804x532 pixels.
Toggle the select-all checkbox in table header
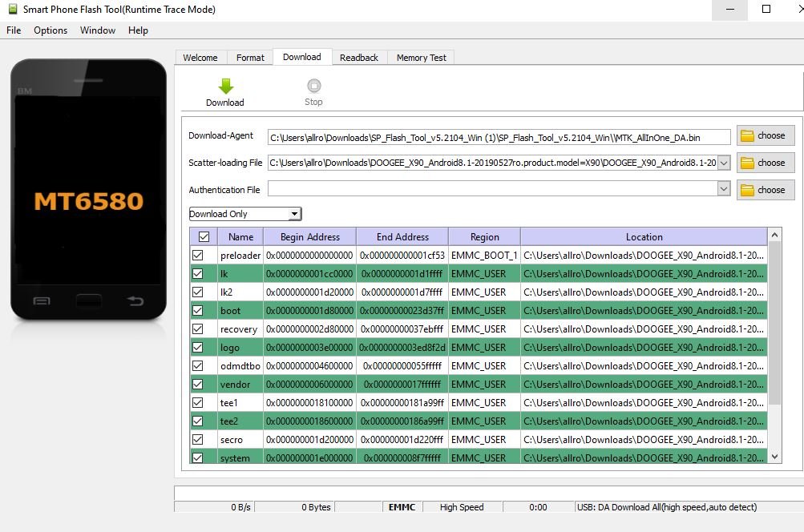pos(204,237)
